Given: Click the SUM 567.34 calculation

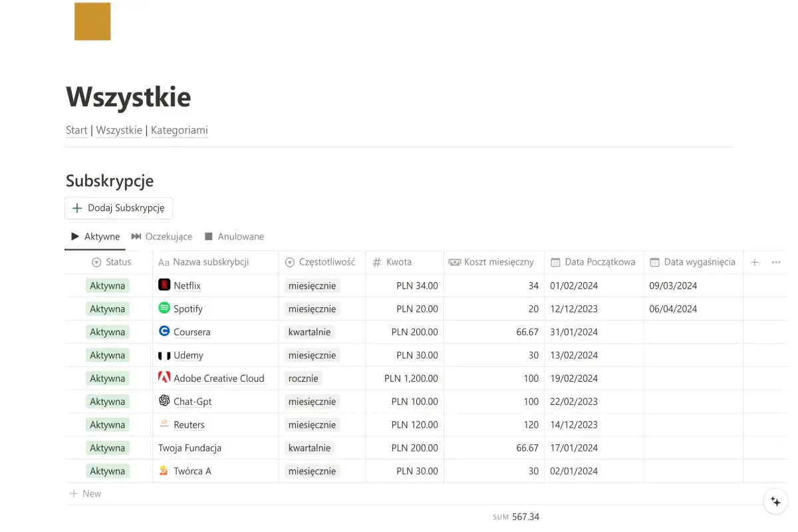Looking at the screenshot, I should coord(516,517).
